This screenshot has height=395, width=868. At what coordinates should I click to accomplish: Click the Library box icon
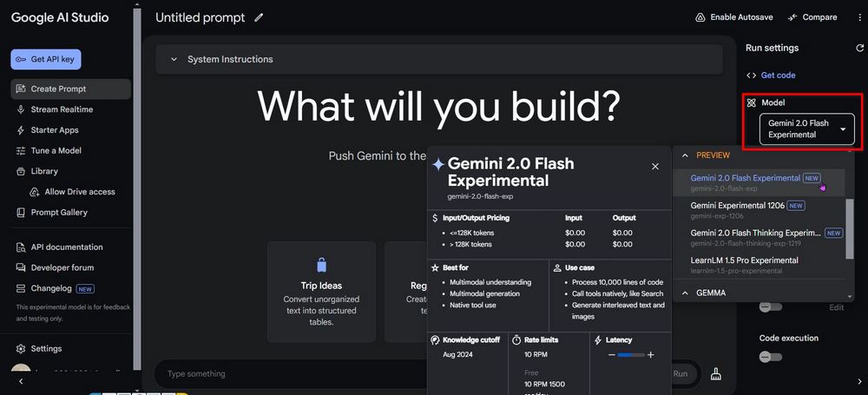click(x=21, y=171)
